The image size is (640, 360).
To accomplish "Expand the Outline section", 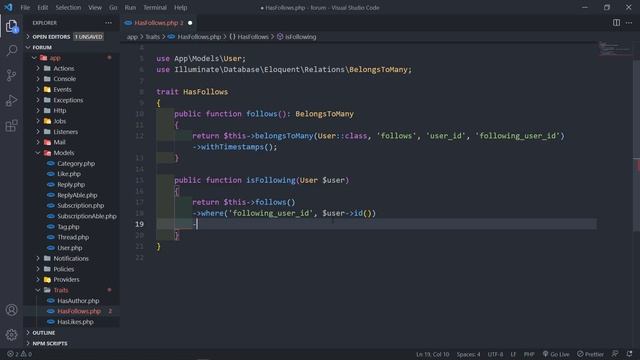I will 71,333.
